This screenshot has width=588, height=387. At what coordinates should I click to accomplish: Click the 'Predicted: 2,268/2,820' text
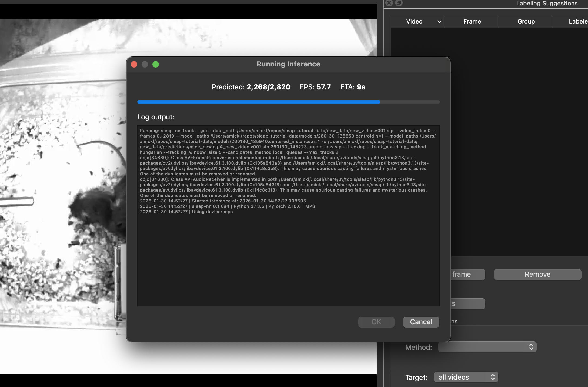(251, 87)
